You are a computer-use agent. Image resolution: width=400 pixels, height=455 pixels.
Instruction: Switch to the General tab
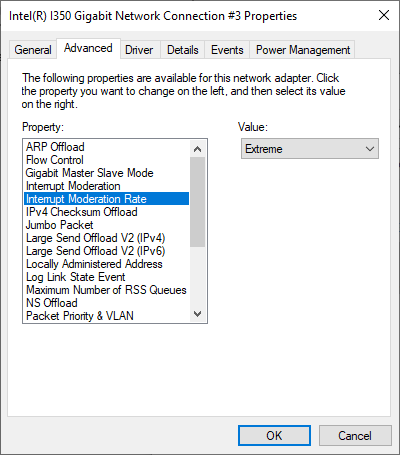[33, 50]
